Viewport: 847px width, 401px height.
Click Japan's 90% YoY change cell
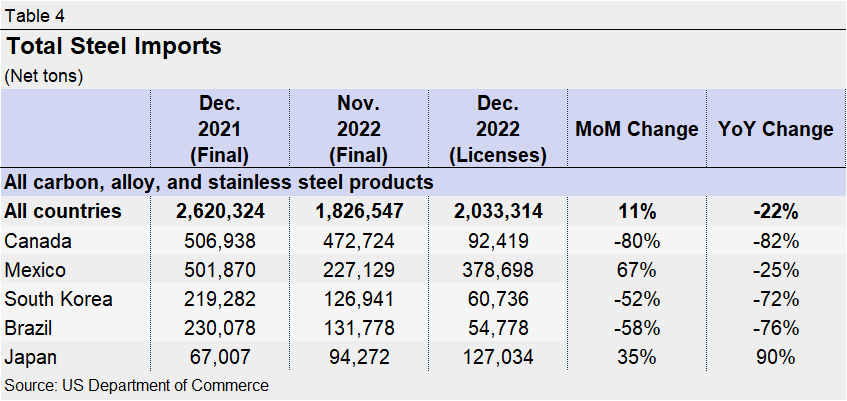click(x=776, y=357)
